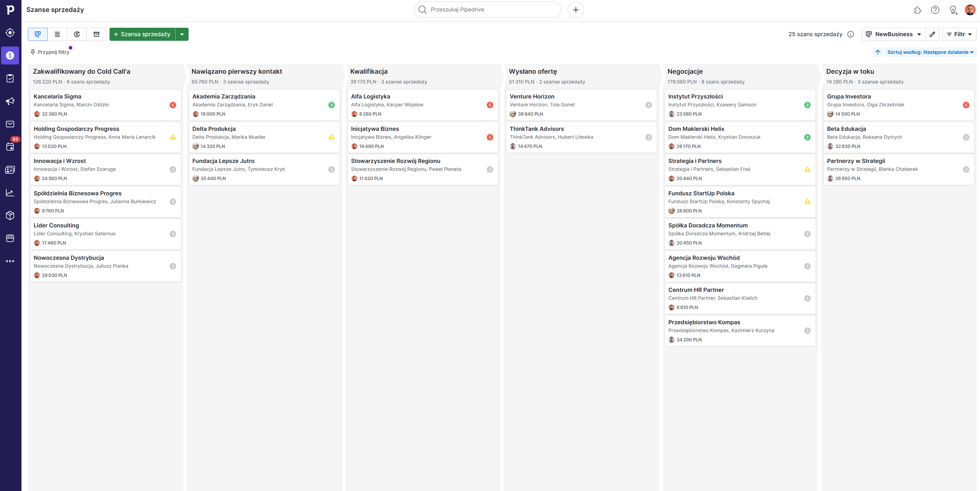
Task: Click grey activity arrow on Beta Edukacja
Action: [x=966, y=137]
